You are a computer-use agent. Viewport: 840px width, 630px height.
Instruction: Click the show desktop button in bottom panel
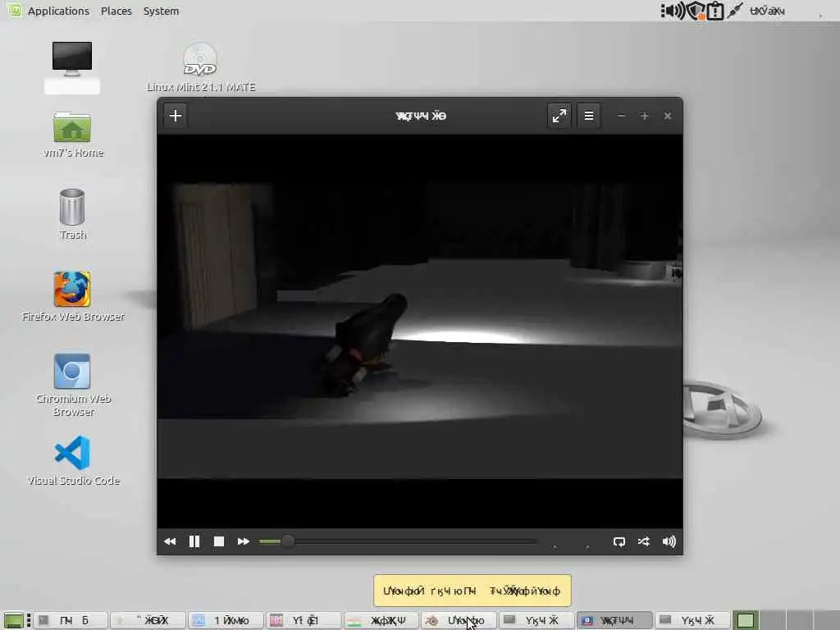(13, 620)
